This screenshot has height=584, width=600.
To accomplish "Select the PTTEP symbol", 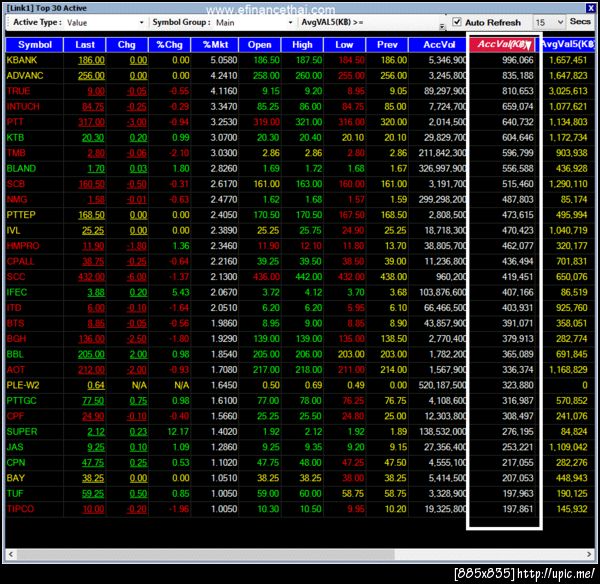I will pos(21,215).
